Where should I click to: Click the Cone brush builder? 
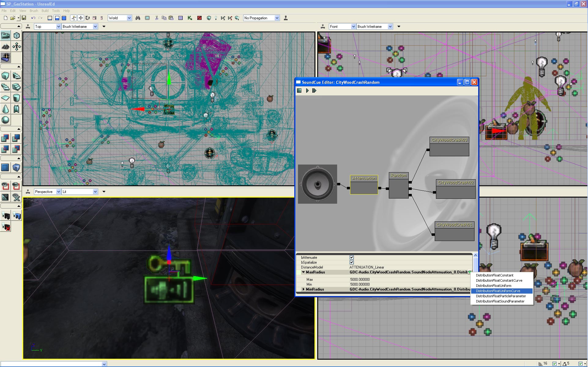coord(6,109)
